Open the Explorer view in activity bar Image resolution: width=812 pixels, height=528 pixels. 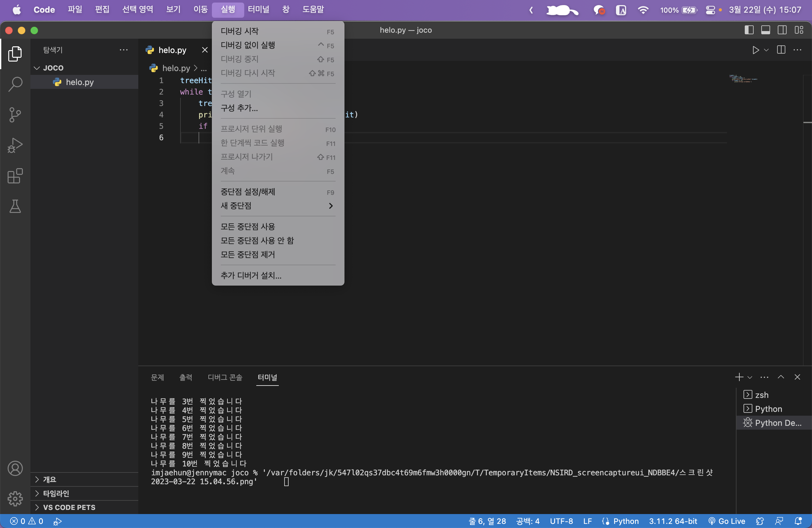15,54
